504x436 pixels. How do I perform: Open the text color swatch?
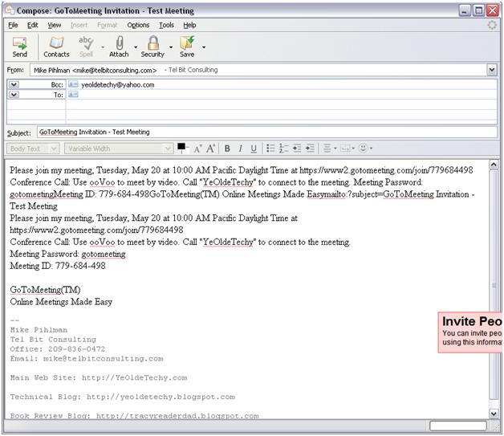[x=182, y=147]
